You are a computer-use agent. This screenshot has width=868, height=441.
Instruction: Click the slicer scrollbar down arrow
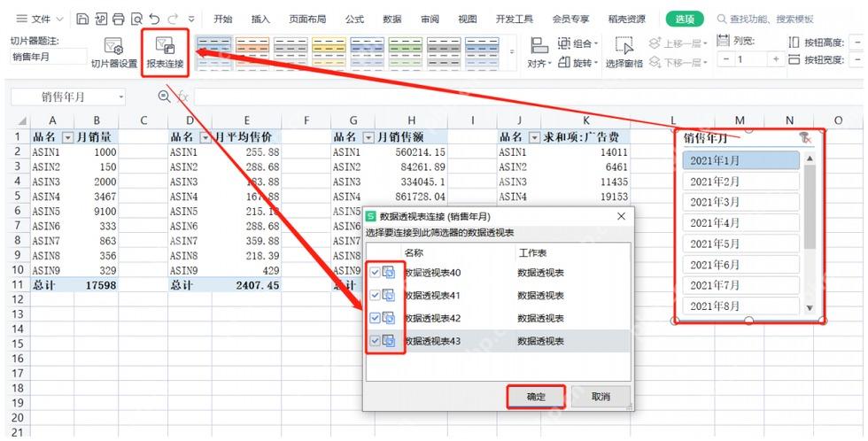810,307
